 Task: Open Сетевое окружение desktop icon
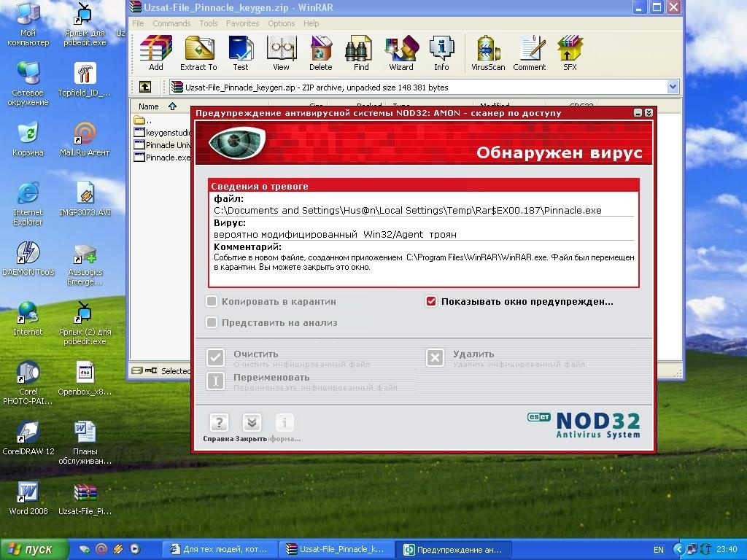(28, 84)
